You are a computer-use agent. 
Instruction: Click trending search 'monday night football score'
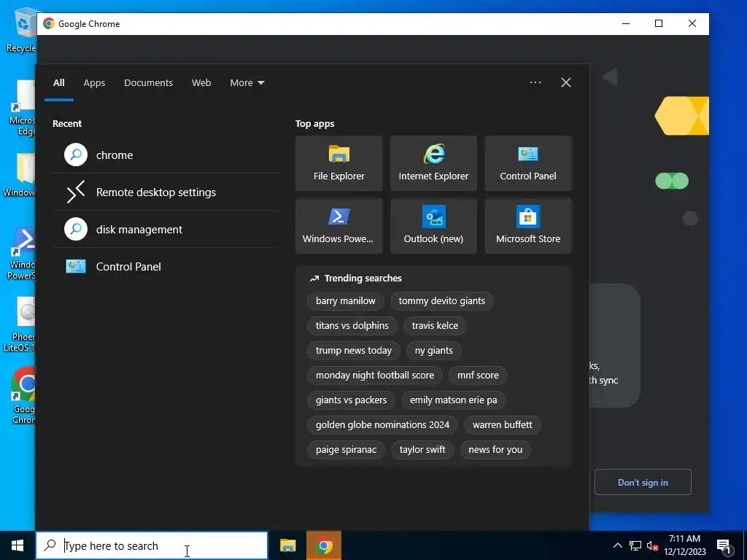[375, 376]
